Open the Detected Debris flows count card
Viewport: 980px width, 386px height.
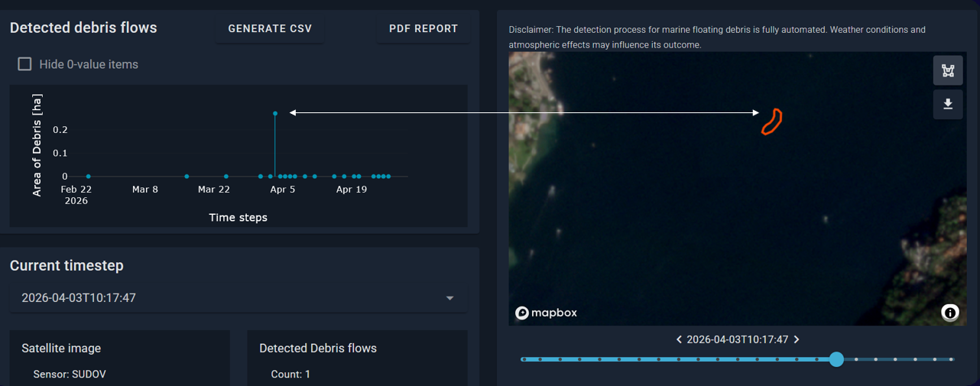(357, 358)
